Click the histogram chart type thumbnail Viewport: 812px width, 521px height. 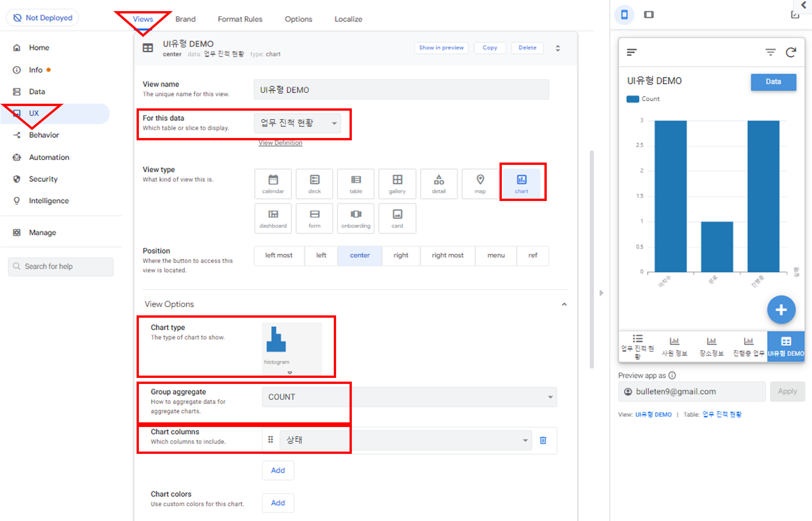[x=276, y=345]
